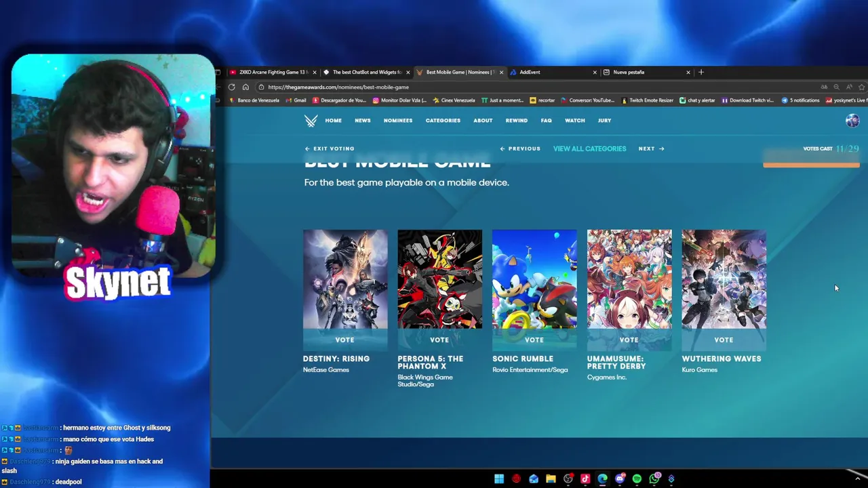Vote for Sonic Rumble
This screenshot has height=488, width=868.
click(x=534, y=340)
